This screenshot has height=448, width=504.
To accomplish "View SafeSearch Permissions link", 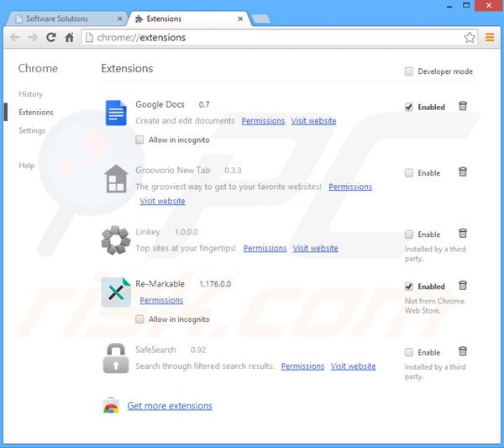I will (302, 366).
